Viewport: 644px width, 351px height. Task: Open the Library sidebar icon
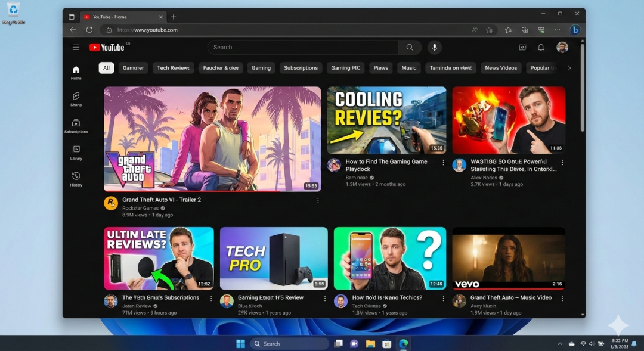(x=76, y=153)
